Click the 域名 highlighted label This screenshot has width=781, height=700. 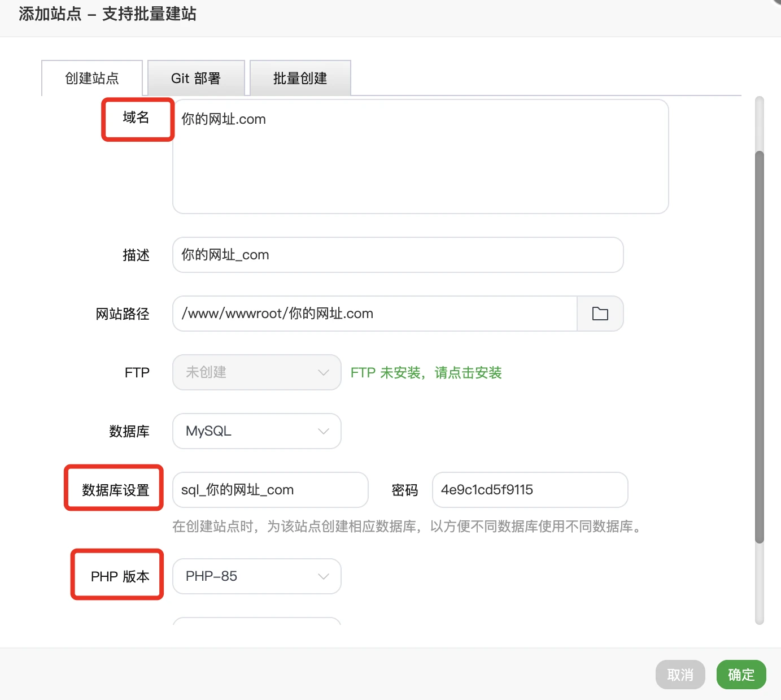pyautogui.click(x=137, y=119)
